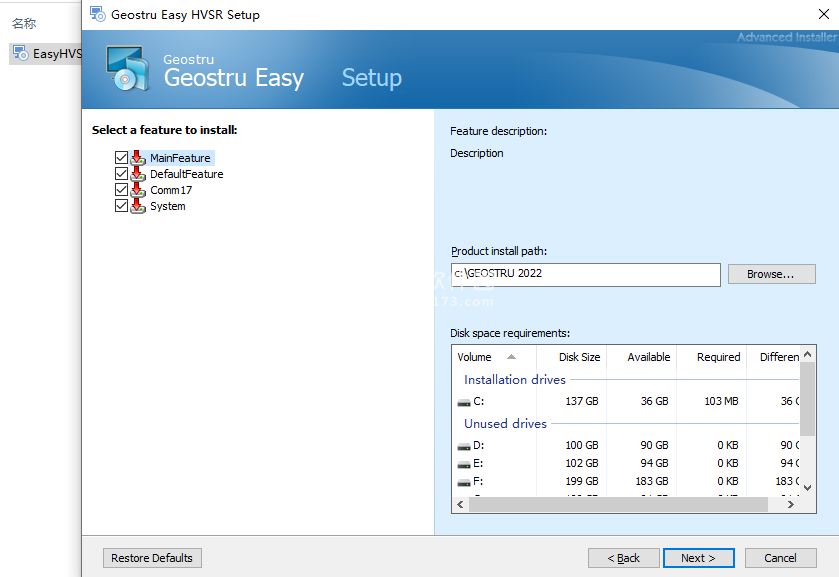
Task: Select the EasyHVS file icon in background explorer
Action: pyautogui.click(x=20, y=53)
